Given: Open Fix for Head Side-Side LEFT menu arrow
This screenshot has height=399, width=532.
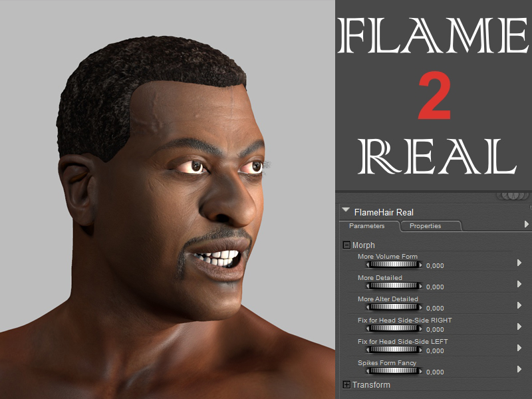Looking at the screenshot, I should tap(519, 348).
